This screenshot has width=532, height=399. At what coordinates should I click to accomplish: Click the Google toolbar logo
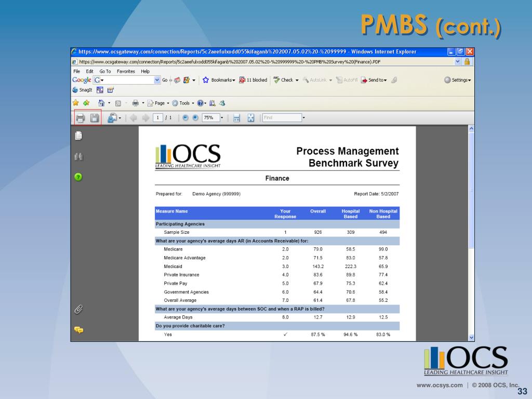click(x=82, y=80)
